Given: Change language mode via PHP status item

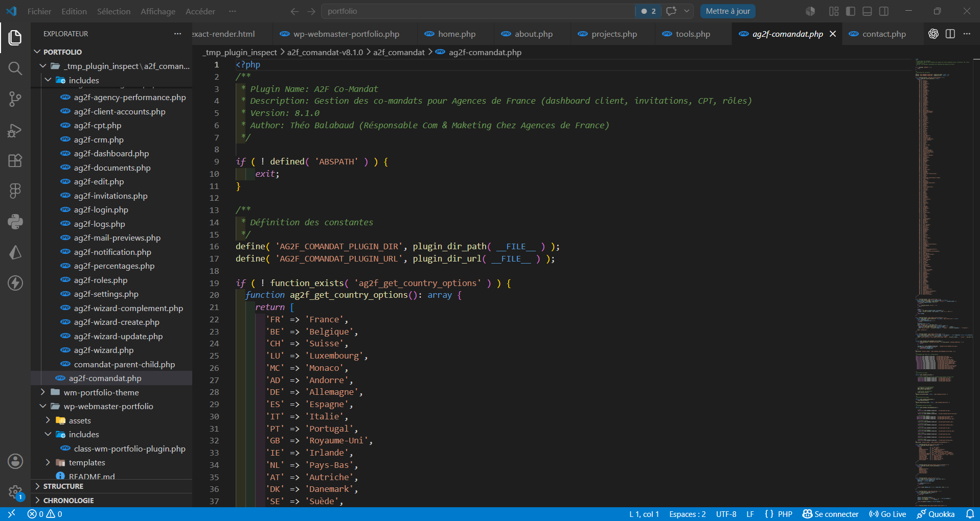Looking at the screenshot, I should click(785, 514).
